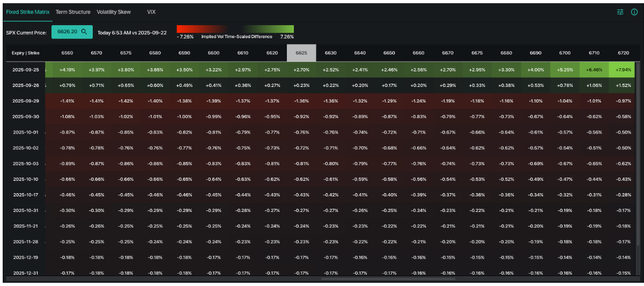Click the magnifier icon beside 6626.20
The height and width of the screenshot is (286, 644).
pos(84,32)
